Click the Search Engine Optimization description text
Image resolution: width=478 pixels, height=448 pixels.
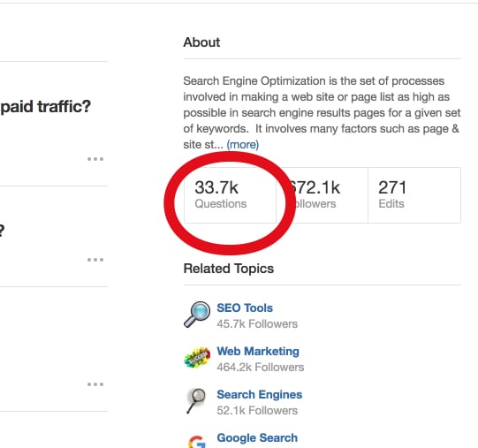point(322,112)
